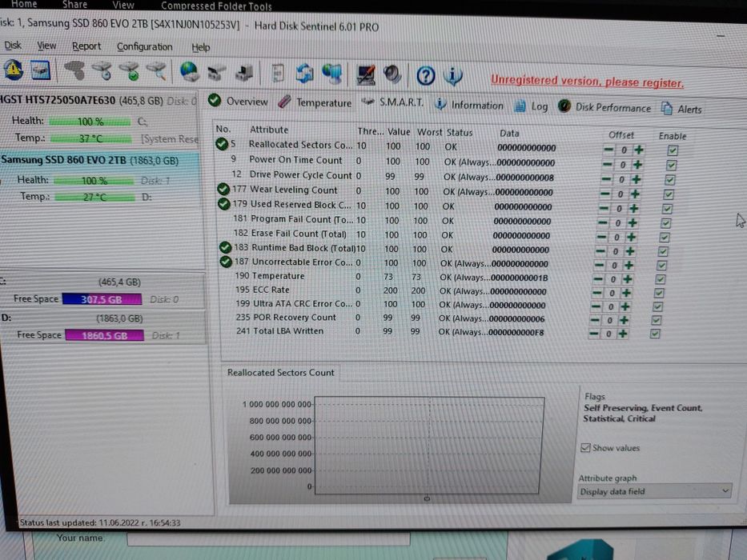The width and height of the screenshot is (747, 560).
Task: Increase offset plus for Temperature attribute row
Action: tap(628, 279)
